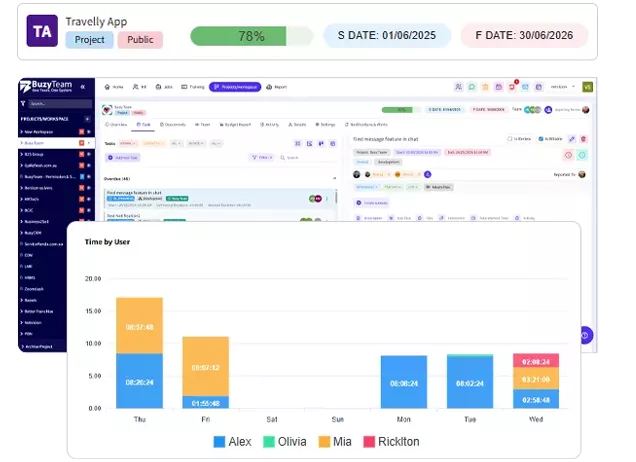
Task: Edit task with the pencil icon
Action: tap(572, 139)
